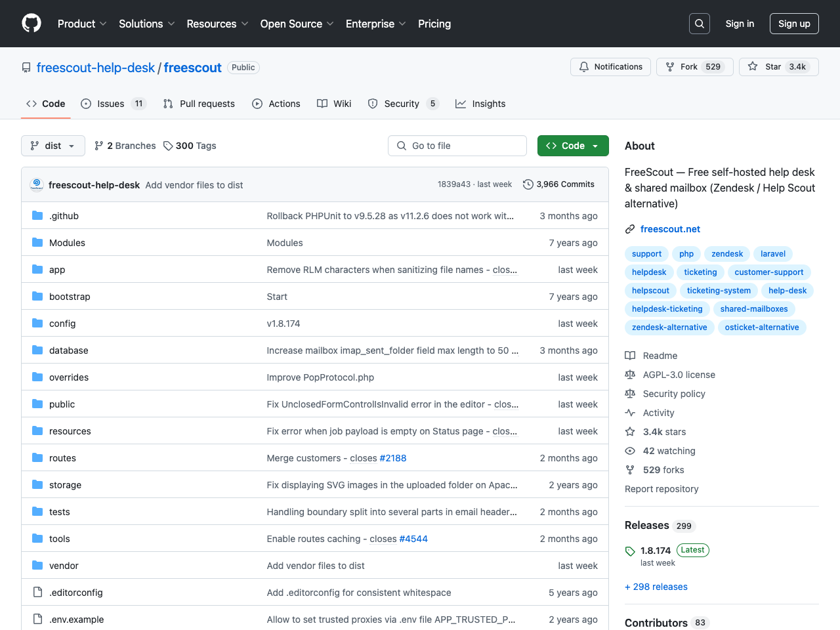Fork the repository with Fork button
Screen dimensions: 840x630
coord(694,67)
